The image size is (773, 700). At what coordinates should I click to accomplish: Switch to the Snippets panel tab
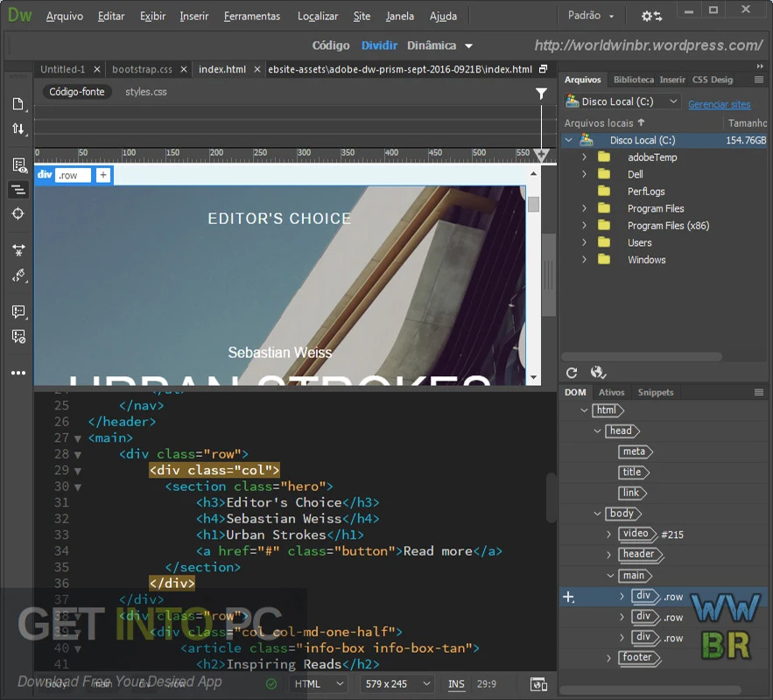point(656,392)
